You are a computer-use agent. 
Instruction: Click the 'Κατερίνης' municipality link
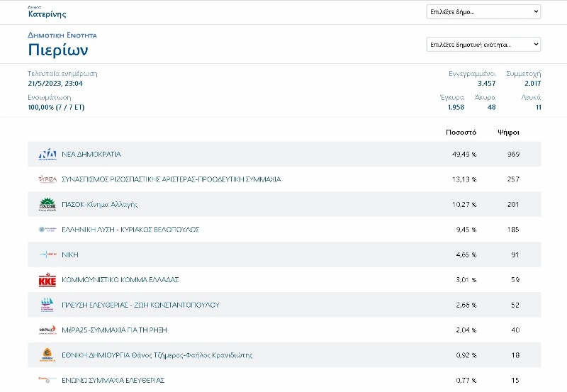coord(47,14)
